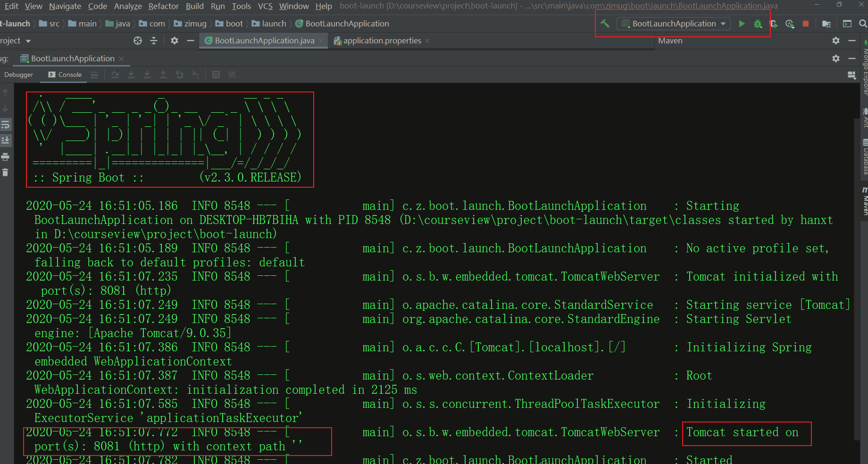Build project with the hammer icon
This screenshot has height=464, width=868.
point(605,24)
